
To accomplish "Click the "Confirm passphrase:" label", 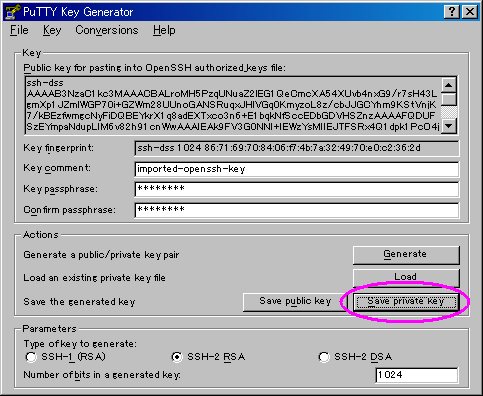I will tap(69, 210).
